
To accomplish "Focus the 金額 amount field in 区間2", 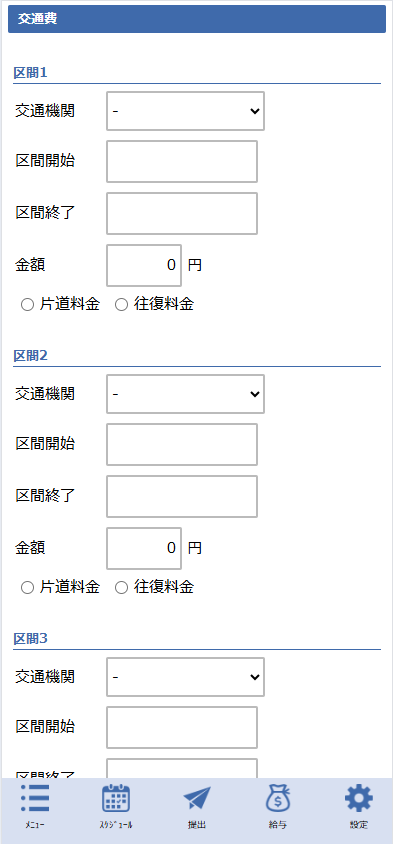I will (144, 548).
